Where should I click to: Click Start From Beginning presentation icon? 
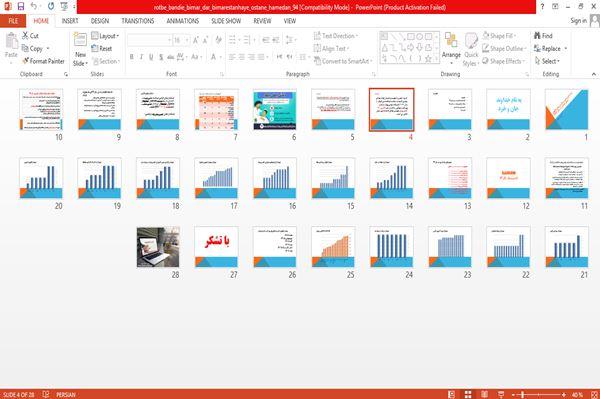pos(64,7)
